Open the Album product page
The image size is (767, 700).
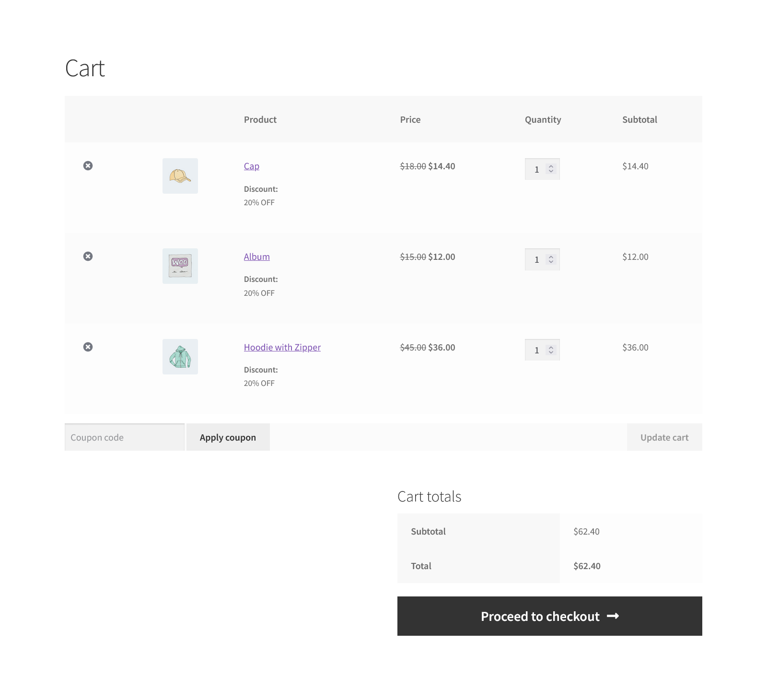pyautogui.click(x=257, y=257)
